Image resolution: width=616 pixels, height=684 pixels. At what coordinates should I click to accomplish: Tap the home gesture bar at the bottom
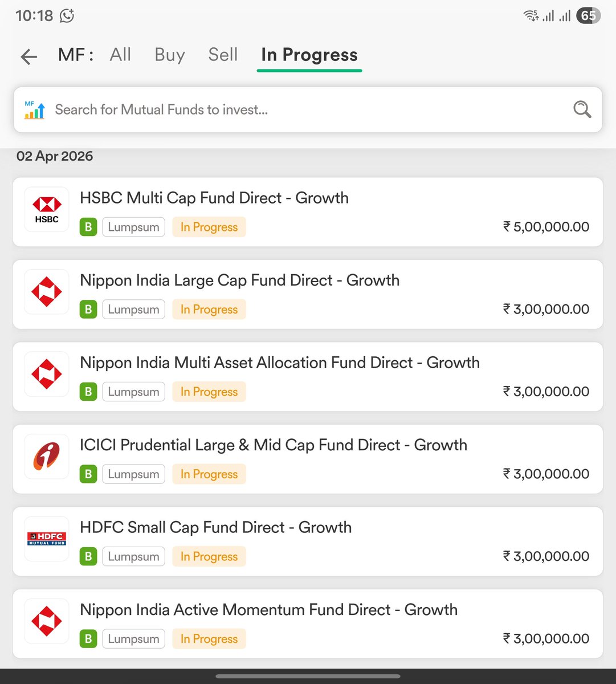(x=308, y=677)
